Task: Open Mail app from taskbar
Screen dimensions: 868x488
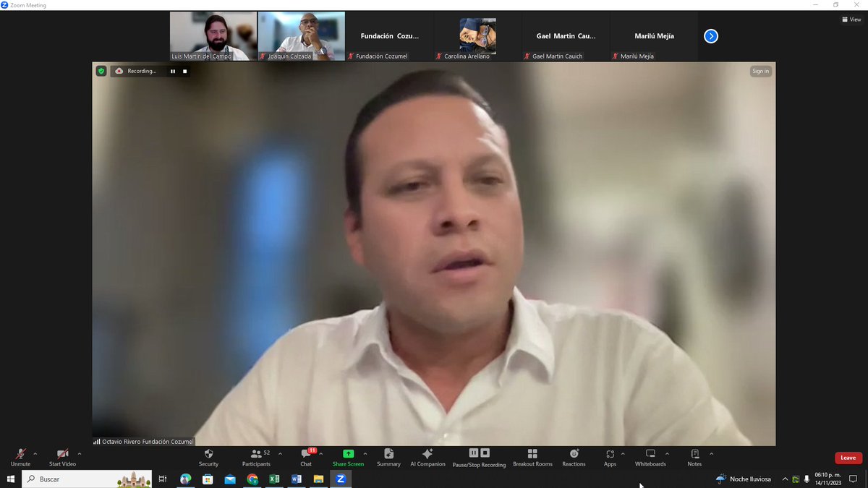Action: click(x=230, y=479)
